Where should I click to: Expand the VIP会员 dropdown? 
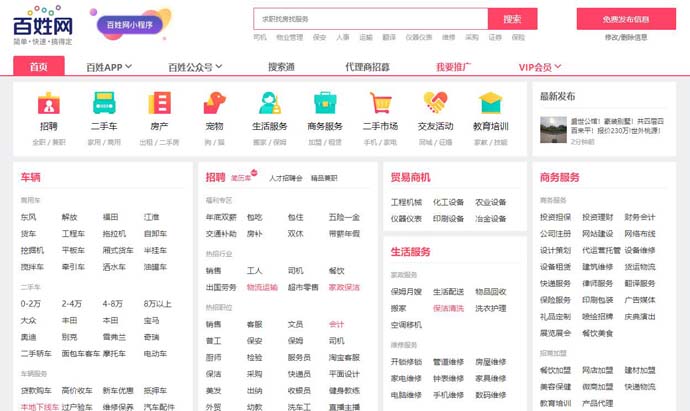click(x=540, y=67)
